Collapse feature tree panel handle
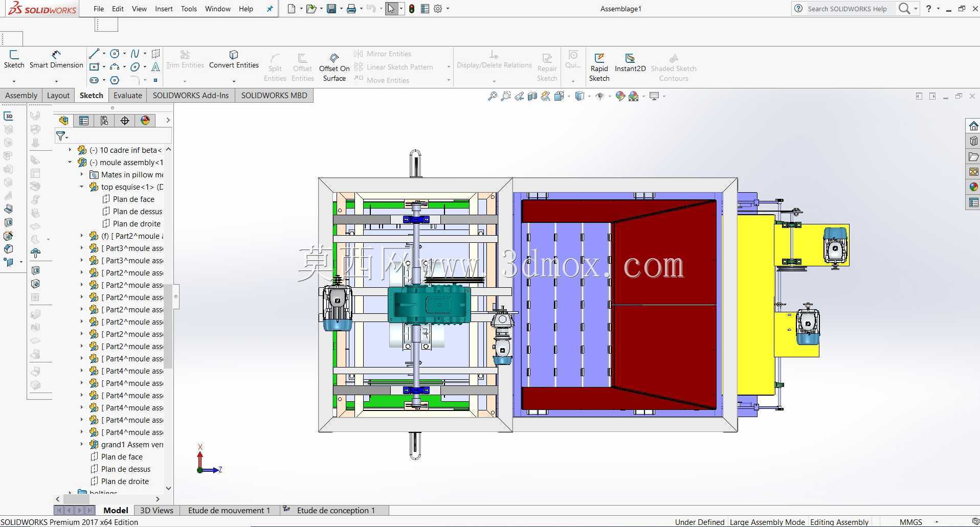This screenshot has height=527, width=980. click(176, 296)
